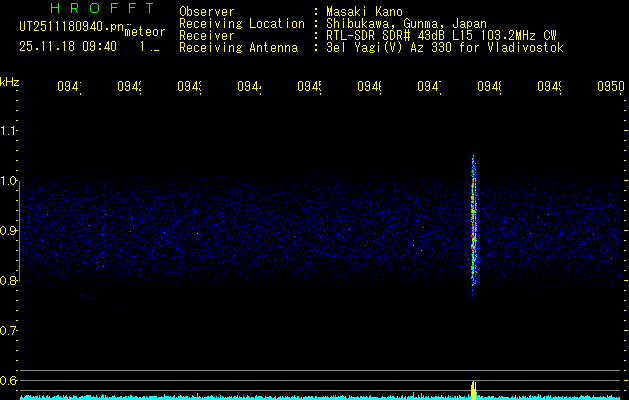The image size is (629, 400).
Task: Select the 0950 time marker
Action: click(x=610, y=87)
